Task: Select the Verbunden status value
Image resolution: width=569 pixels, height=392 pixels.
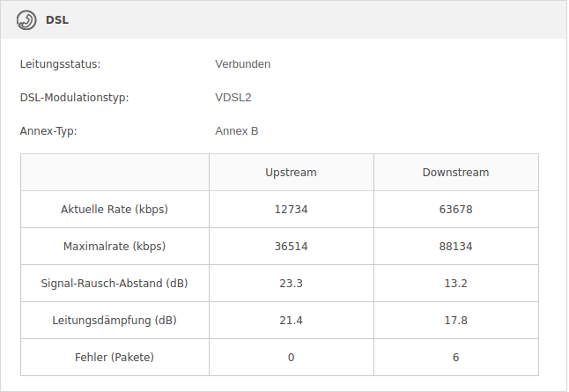Action: (x=242, y=64)
